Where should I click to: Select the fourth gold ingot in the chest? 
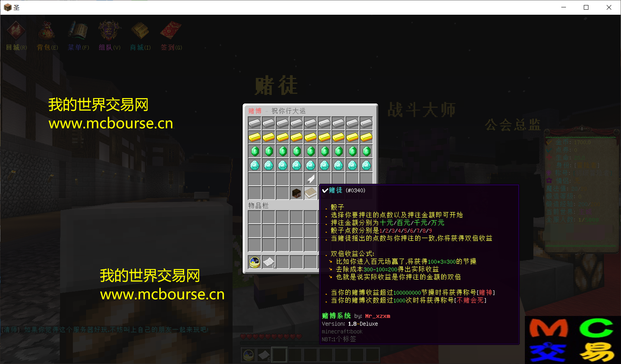click(297, 137)
